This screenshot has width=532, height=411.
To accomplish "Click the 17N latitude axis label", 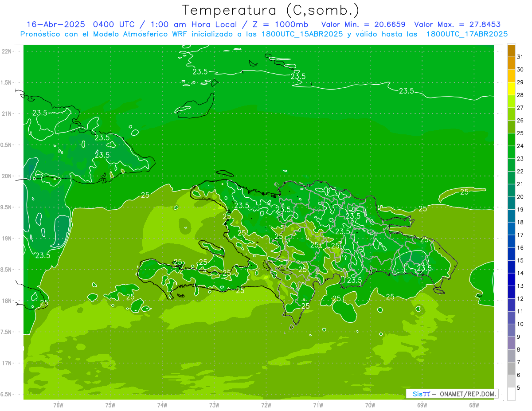I will pos(7,363).
